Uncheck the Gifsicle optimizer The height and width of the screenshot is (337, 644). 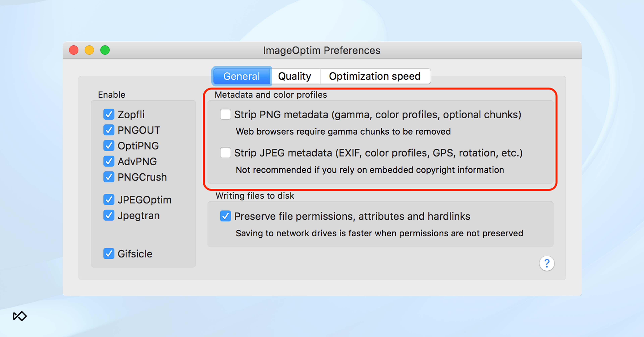coord(109,254)
